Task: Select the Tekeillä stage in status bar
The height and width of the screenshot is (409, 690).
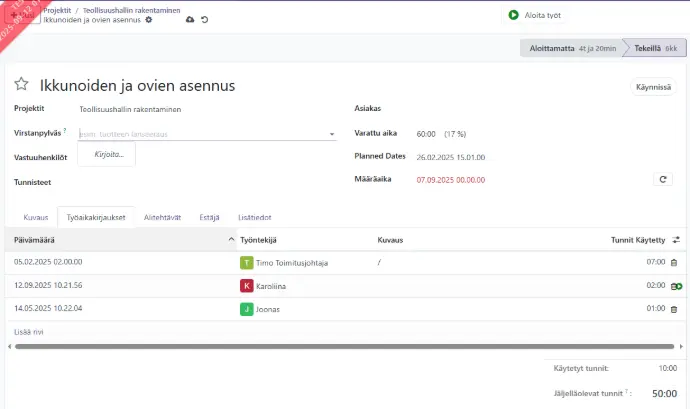Action: pyautogui.click(x=648, y=47)
